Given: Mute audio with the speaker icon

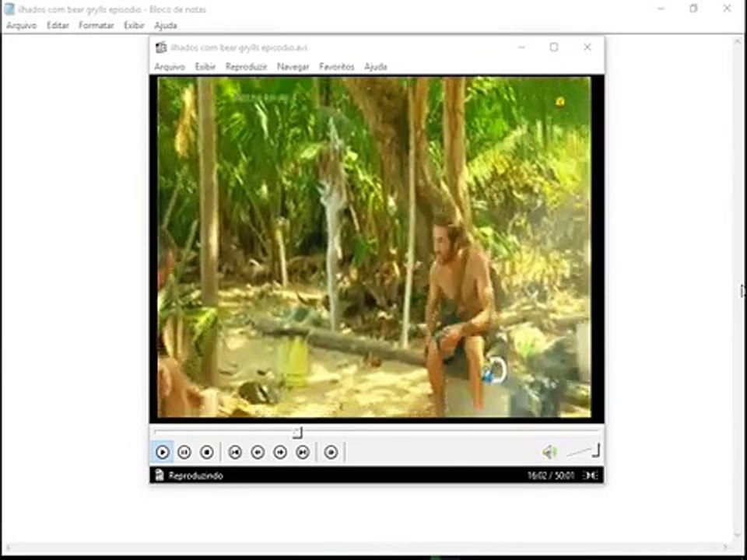Looking at the screenshot, I should 549,452.
